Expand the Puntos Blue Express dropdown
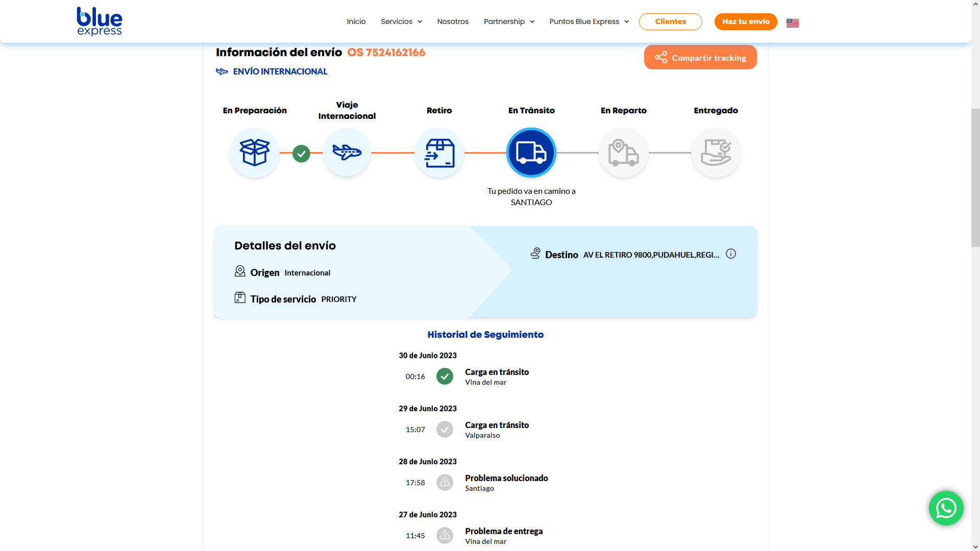The width and height of the screenshot is (980, 551). pos(589,21)
